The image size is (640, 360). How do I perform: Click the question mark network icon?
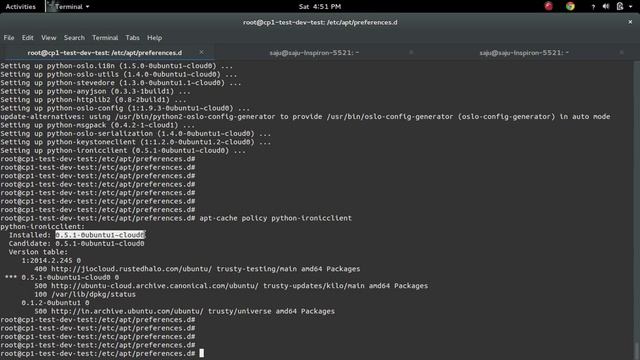click(x=593, y=7)
